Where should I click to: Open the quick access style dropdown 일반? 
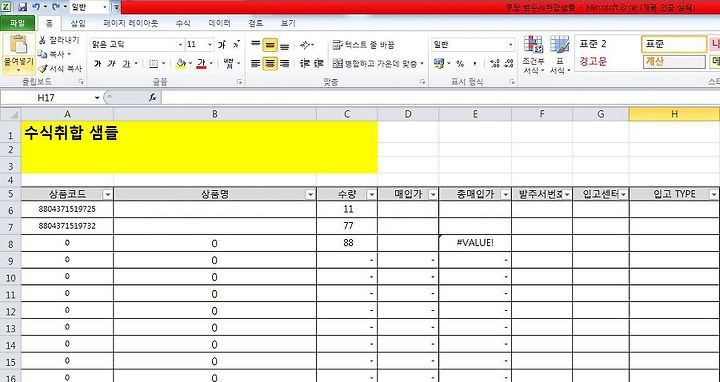(105, 7)
